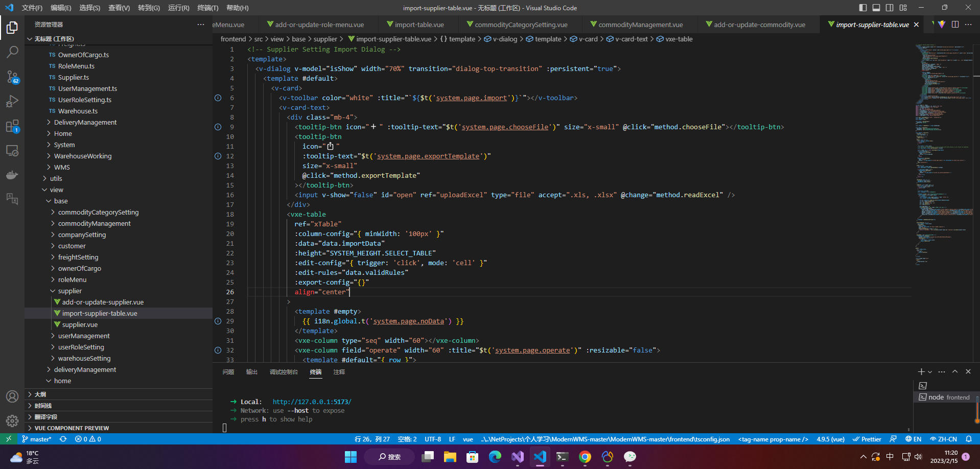Click the UTF-8 encoding status item
Viewport: 980px width, 469px height.
(x=433, y=439)
